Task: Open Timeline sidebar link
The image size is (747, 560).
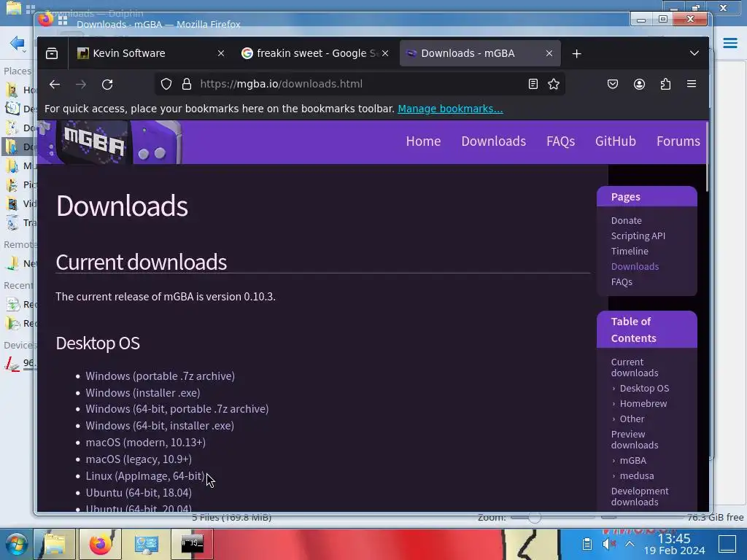Action: pos(630,251)
